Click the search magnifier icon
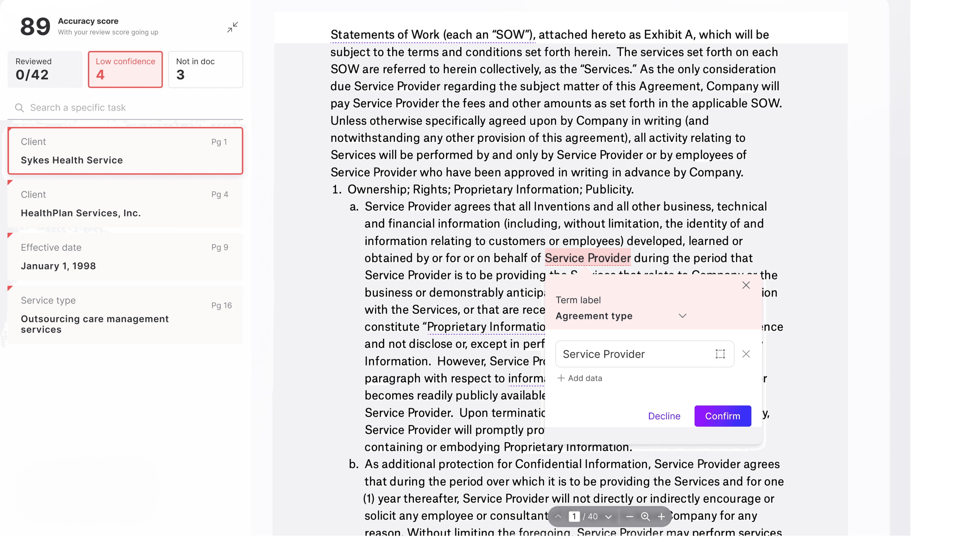The width and height of the screenshot is (953, 560). pyautogui.click(x=19, y=108)
